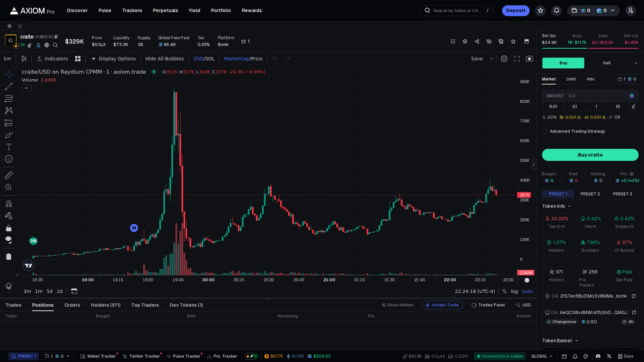Select the Limit order tab
This screenshot has height=362, width=644.
pyautogui.click(x=571, y=79)
